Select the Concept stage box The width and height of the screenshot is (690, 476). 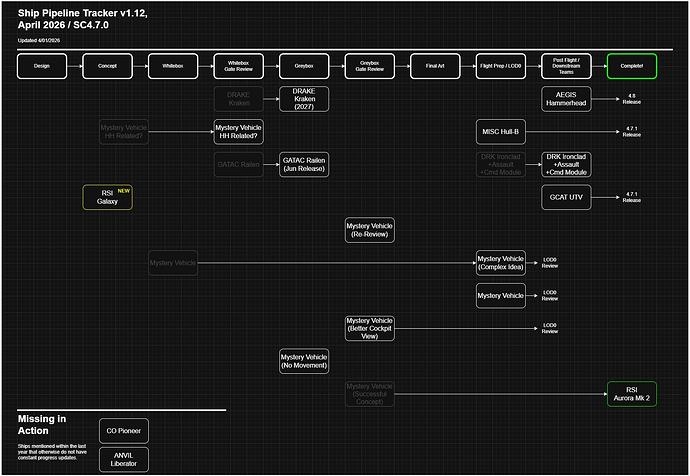tap(107, 66)
